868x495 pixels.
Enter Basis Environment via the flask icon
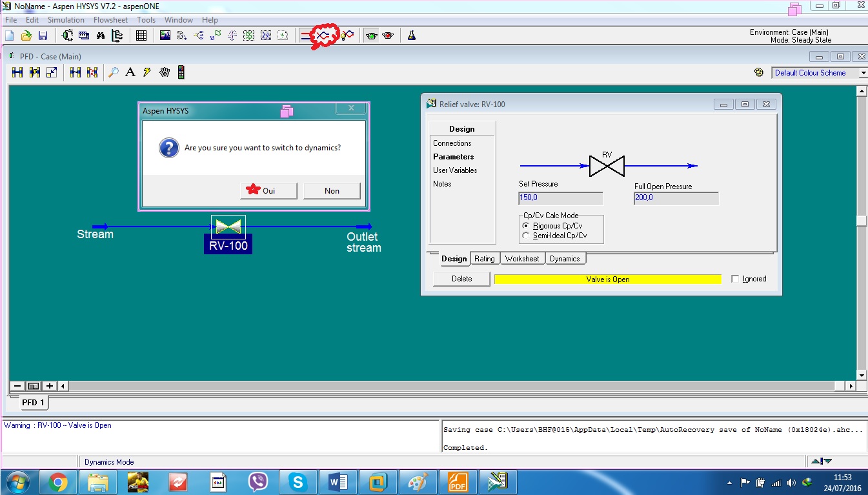(x=411, y=35)
